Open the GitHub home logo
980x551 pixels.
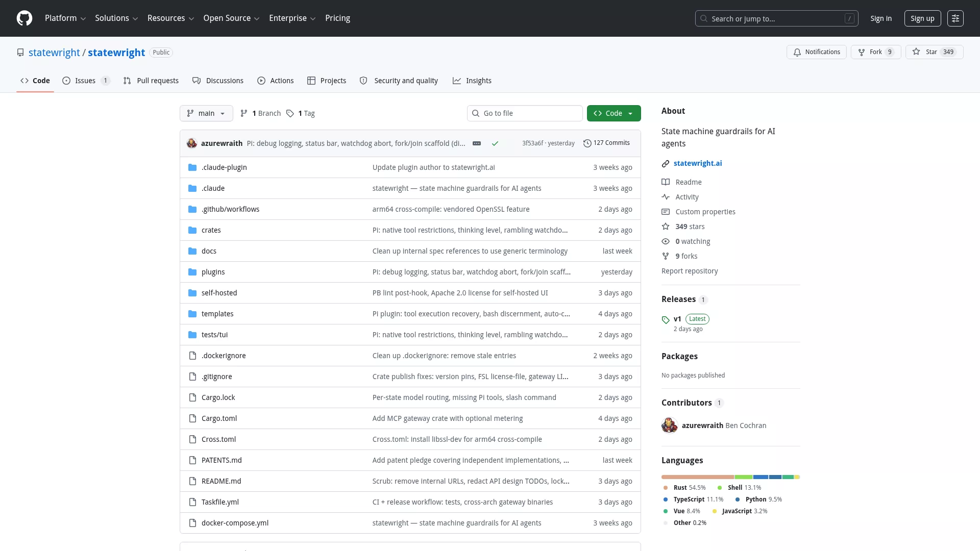click(x=24, y=18)
